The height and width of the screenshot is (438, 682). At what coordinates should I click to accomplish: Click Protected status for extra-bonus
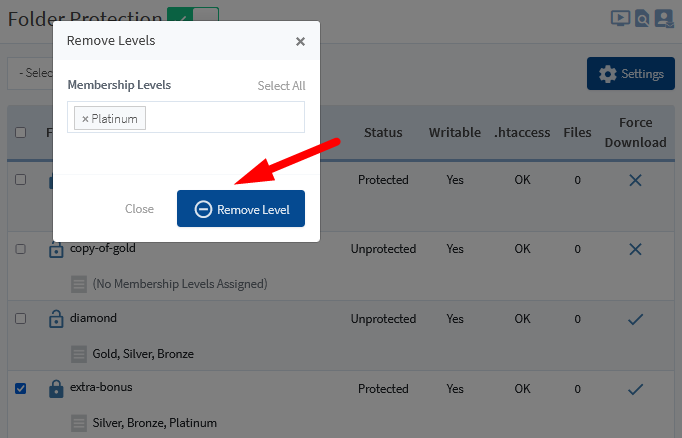coord(383,388)
